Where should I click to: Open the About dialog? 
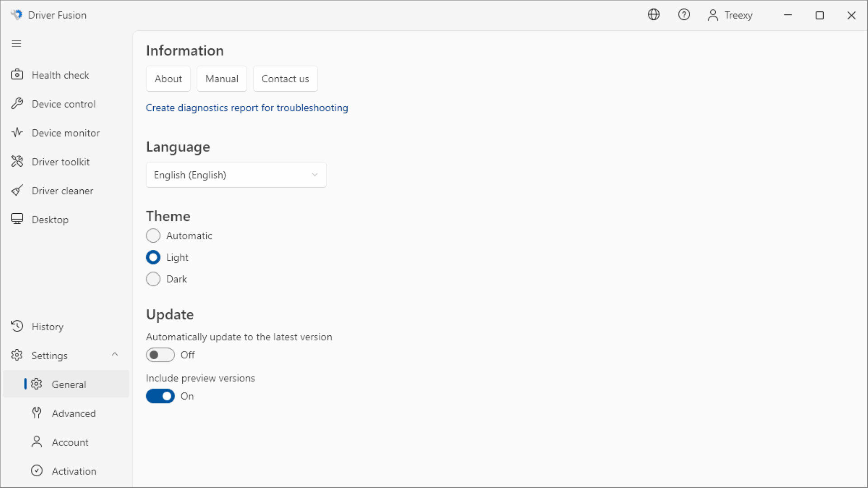tap(168, 79)
